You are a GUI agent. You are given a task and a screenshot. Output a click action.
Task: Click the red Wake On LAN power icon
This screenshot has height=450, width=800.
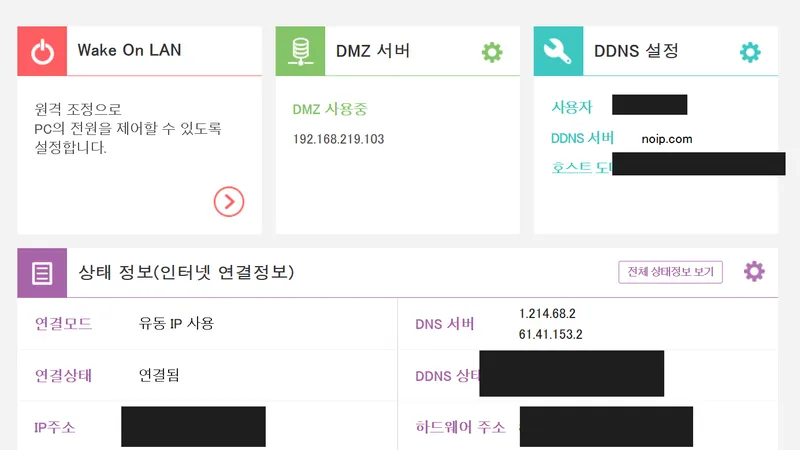(x=42, y=52)
